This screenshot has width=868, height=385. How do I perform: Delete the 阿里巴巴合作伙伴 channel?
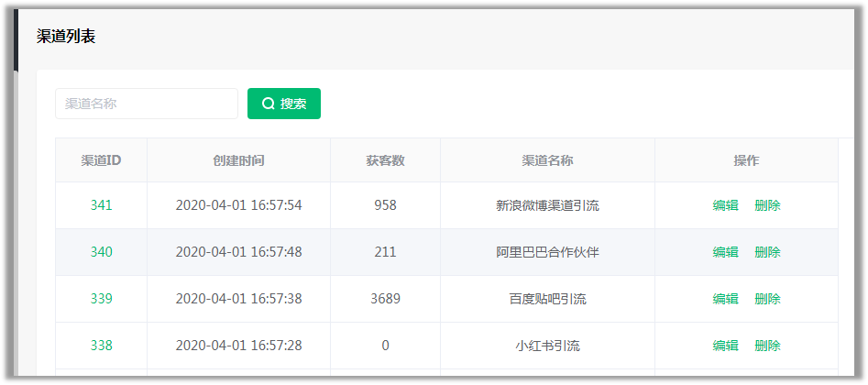768,252
